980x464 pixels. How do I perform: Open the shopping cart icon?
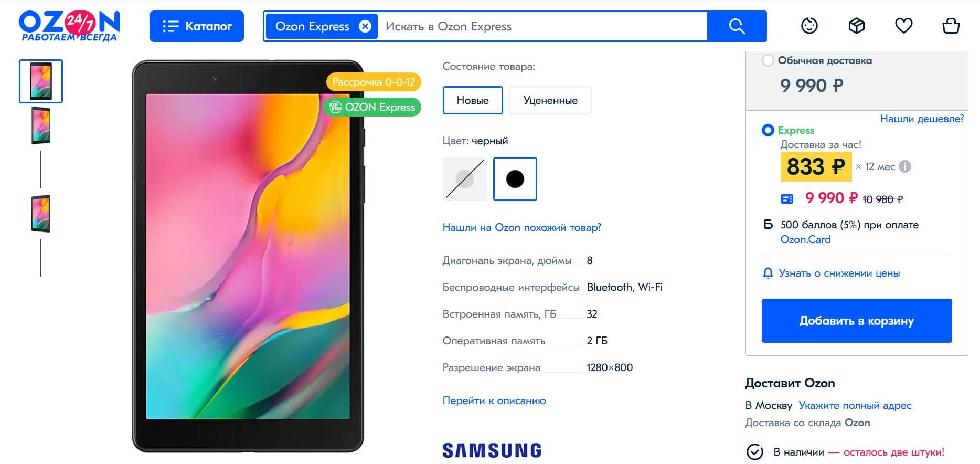point(951,26)
